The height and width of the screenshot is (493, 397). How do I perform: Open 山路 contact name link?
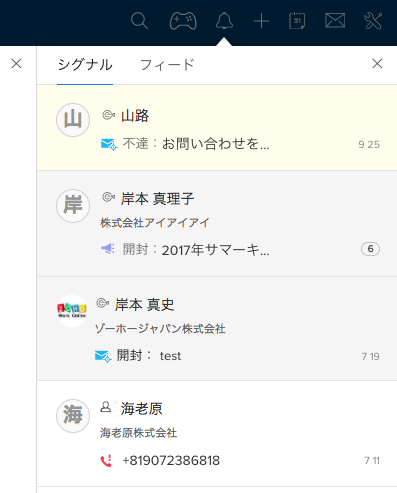pos(135,116)
